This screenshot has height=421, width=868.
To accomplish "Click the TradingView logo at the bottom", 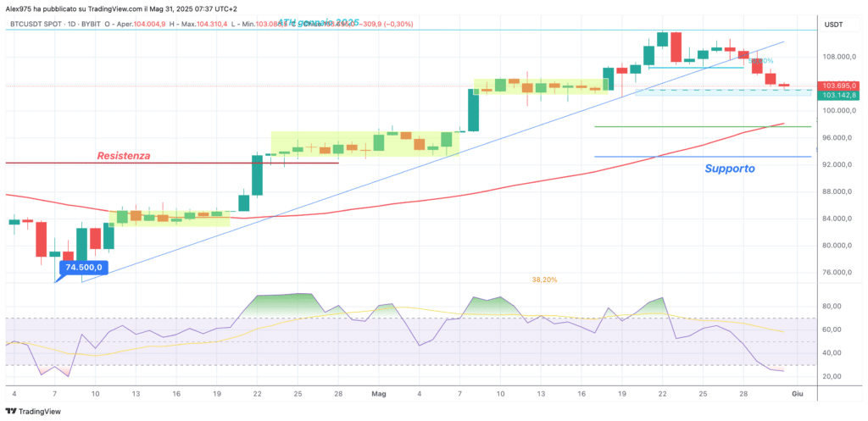I will click(x=33, y=412).
